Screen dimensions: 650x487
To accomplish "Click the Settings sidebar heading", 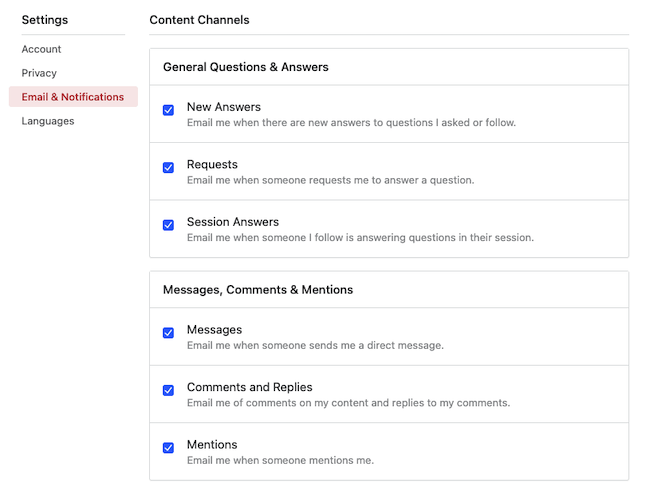I will click(45, 20).
